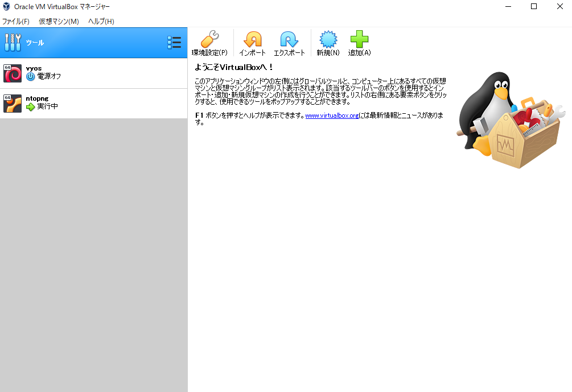Image resolution: width=572 pixels, height=392 pixels.
Task: Click the ようこそVirtualBoxへ！ heading
Action: point(234,67)
